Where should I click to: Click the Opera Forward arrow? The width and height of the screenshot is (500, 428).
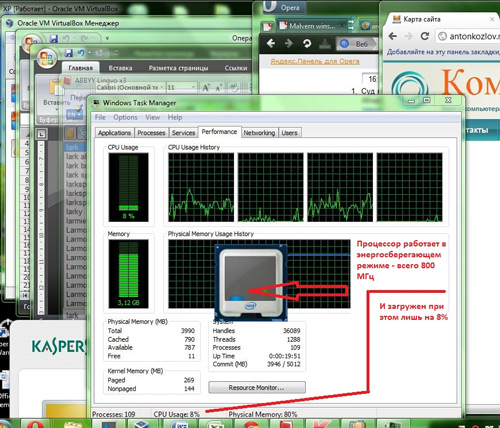point(289,43)
